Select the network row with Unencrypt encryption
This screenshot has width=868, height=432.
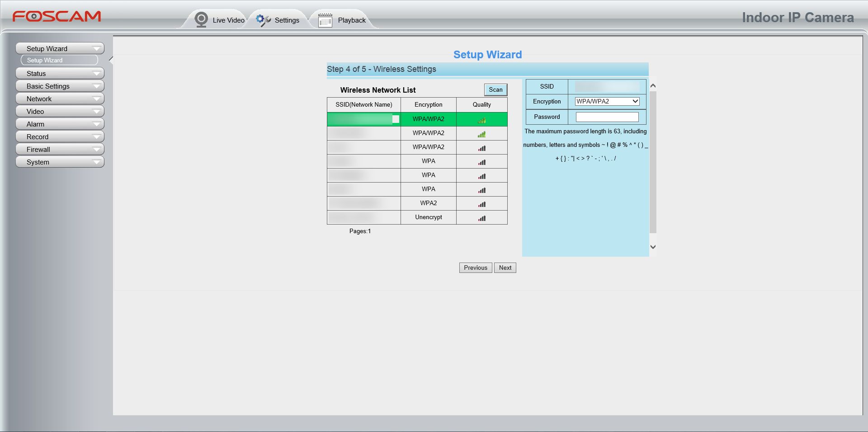coord(417,217)
